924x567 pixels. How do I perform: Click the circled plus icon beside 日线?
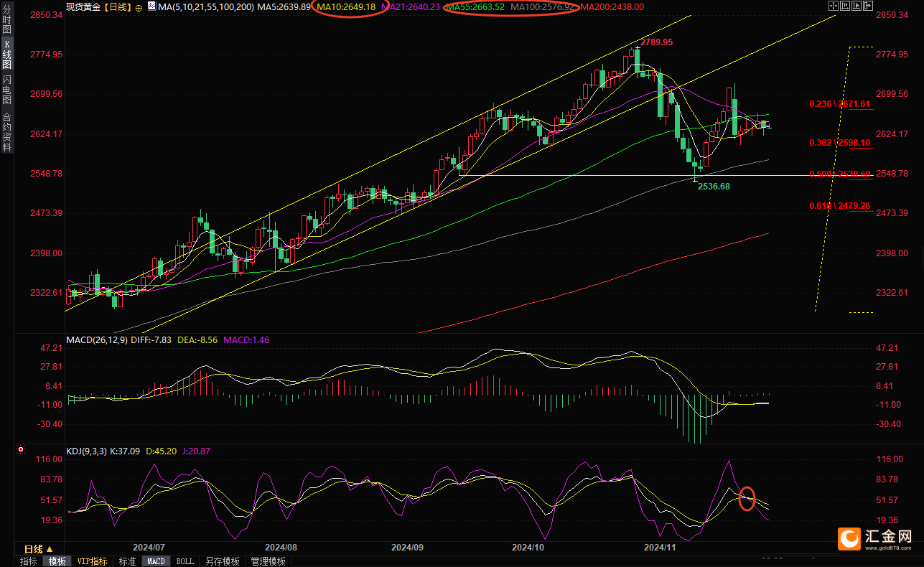139,7
